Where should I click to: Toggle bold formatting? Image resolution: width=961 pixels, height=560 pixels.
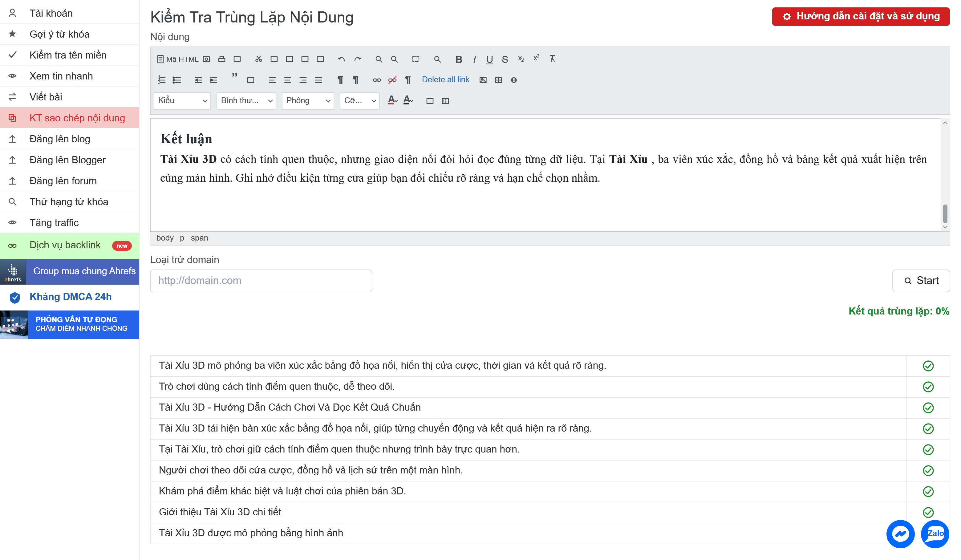(x=459, y=59)
